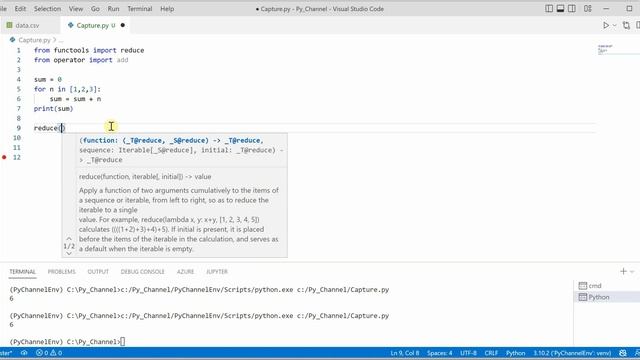Open the Terminal menu
The width and height of the screenshot is (640, 360).
pos(140,9)
